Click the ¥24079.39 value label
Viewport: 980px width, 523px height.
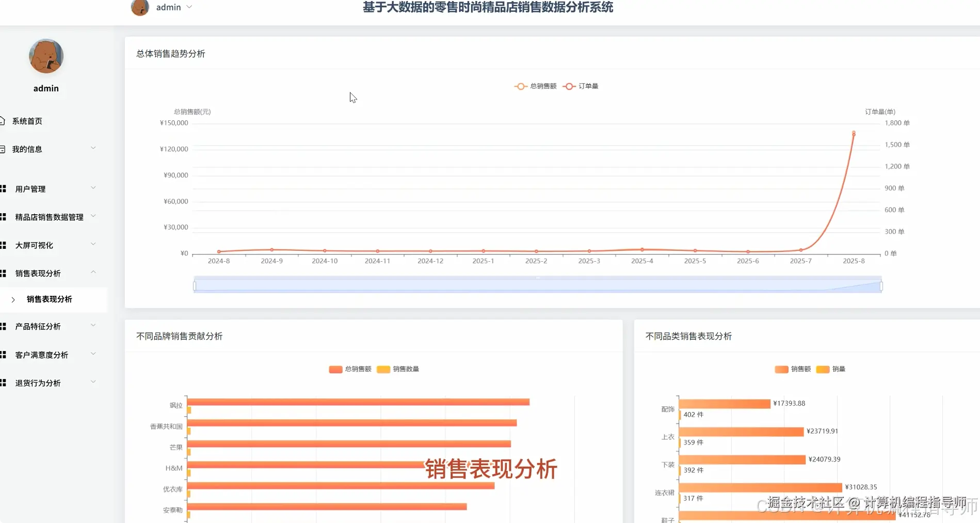[x=825, y=459]
